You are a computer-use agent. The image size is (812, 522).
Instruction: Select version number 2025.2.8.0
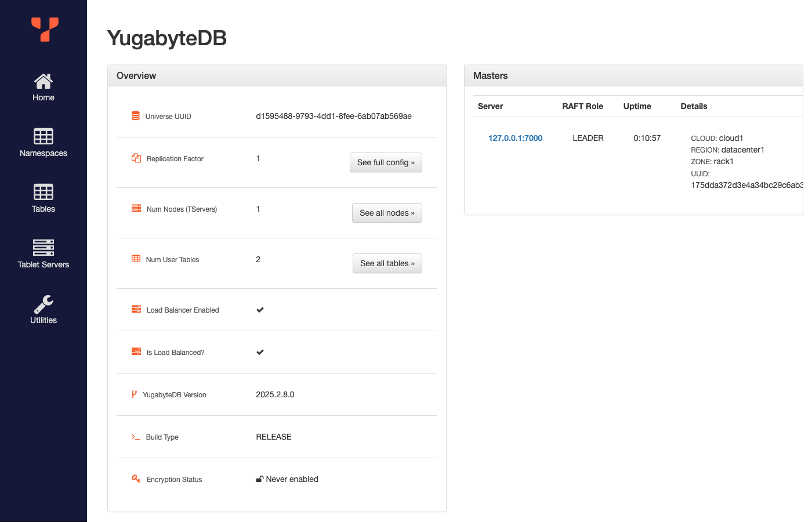point(275,394)
